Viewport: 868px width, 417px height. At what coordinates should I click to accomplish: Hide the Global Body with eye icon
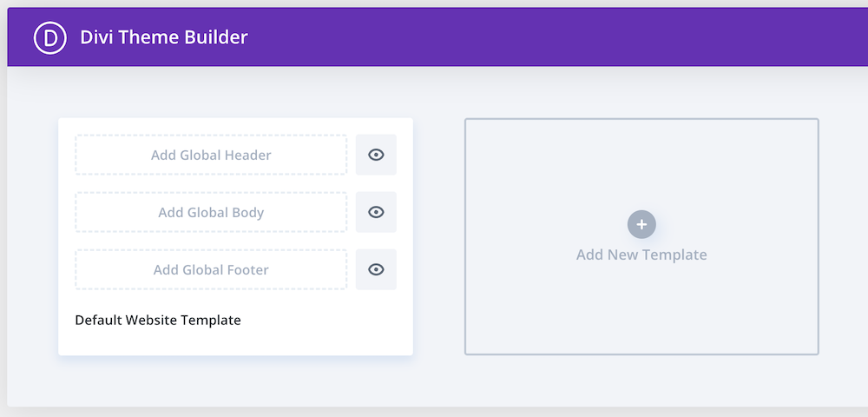[376, 212]
